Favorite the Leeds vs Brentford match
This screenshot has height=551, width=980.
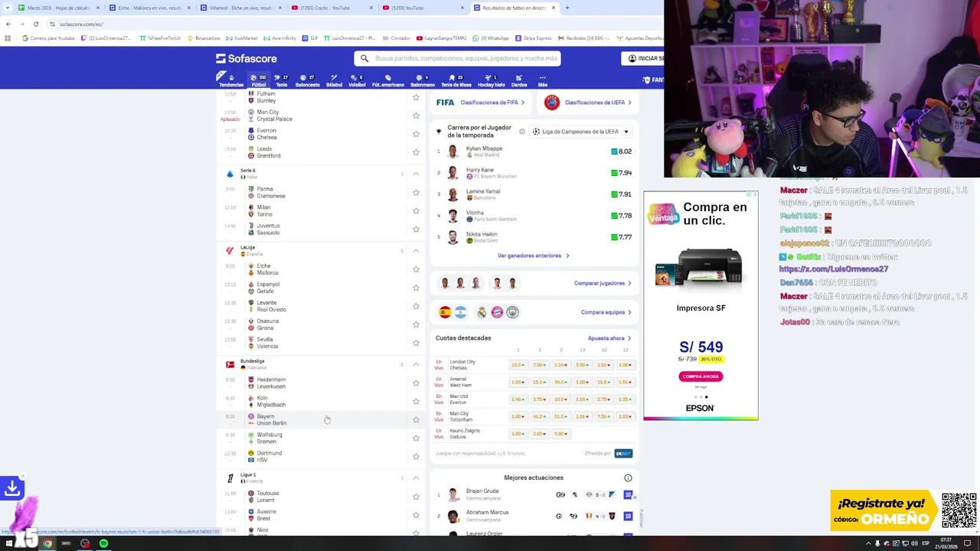pyautogui.click(x=416, y=152)
